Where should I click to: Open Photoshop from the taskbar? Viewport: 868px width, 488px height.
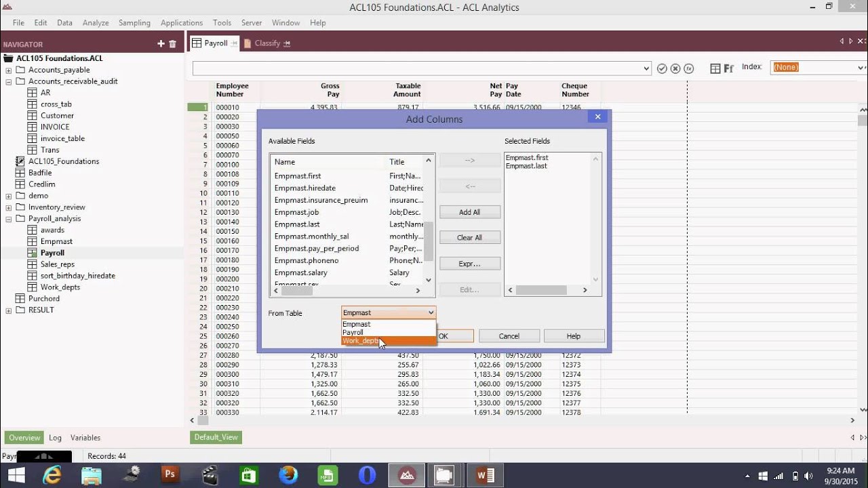(x=170, y=475)
